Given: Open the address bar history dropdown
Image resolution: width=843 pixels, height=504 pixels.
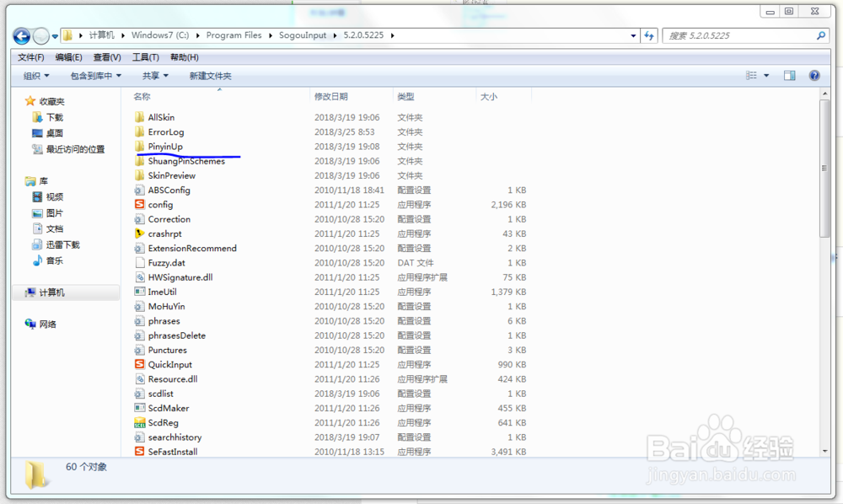Looking at the screenshot, I should (x=632, y=36).
